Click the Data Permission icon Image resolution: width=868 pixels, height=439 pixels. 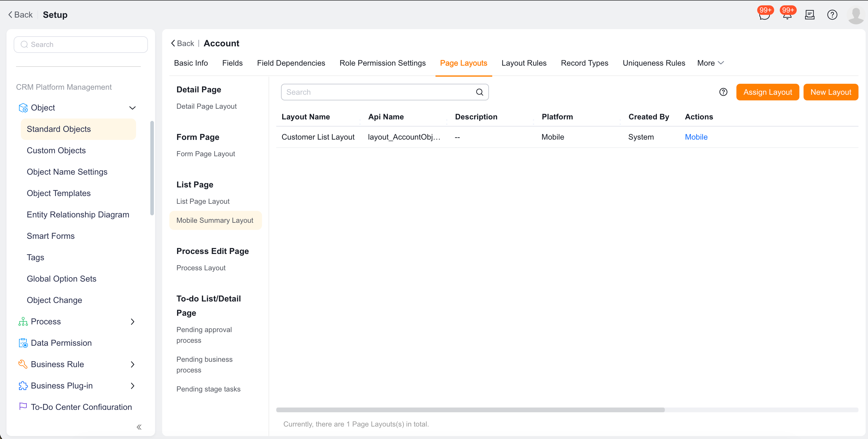click(23, 343)
